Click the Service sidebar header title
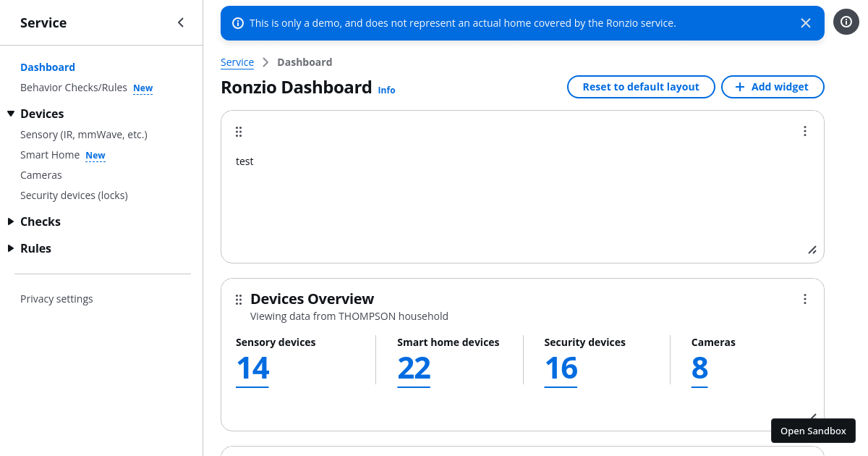The width and height of the screenshot is (868, 456). 43,22
